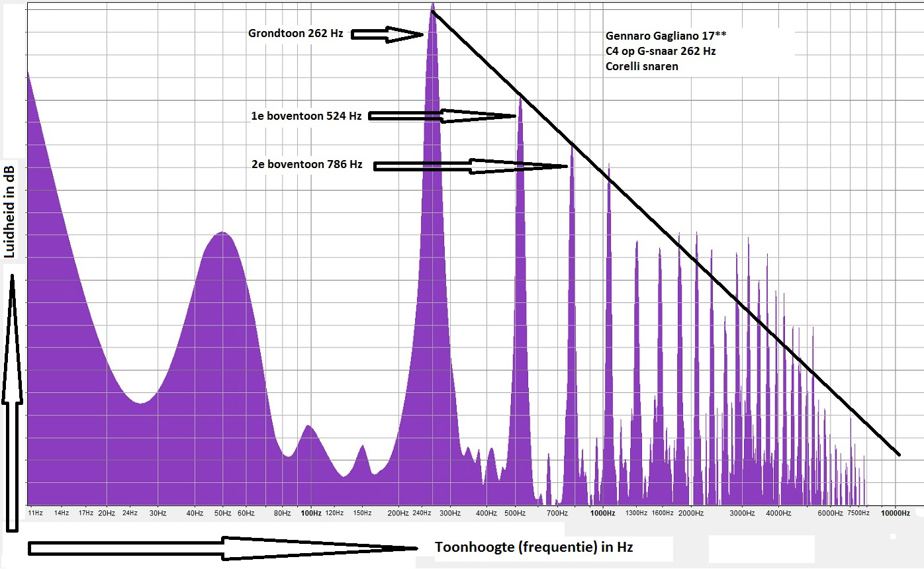Select the 200Hz axis label
The height and width of the screenshot is (569, 924).
point(398,513)
